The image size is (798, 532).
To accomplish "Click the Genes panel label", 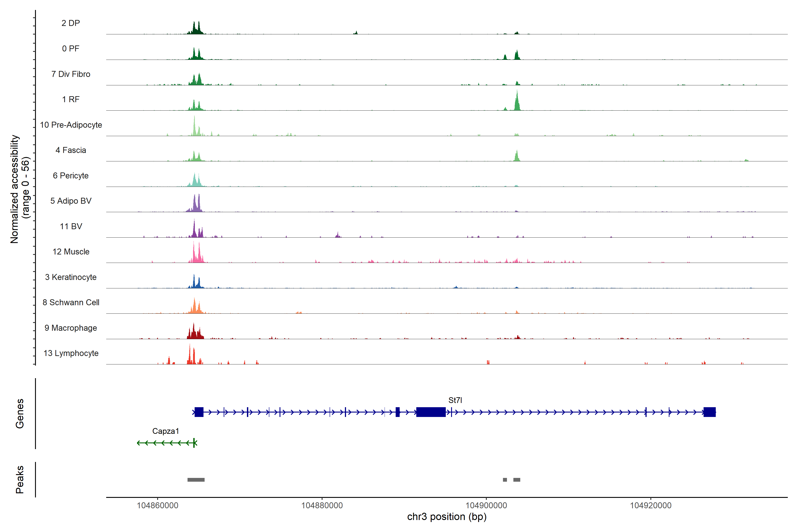I will point(20,413).
